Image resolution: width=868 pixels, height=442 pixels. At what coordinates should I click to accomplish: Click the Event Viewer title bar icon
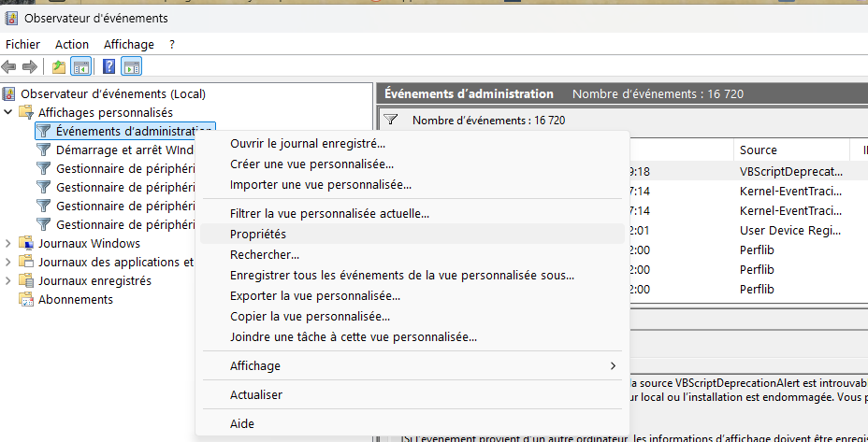10,19
